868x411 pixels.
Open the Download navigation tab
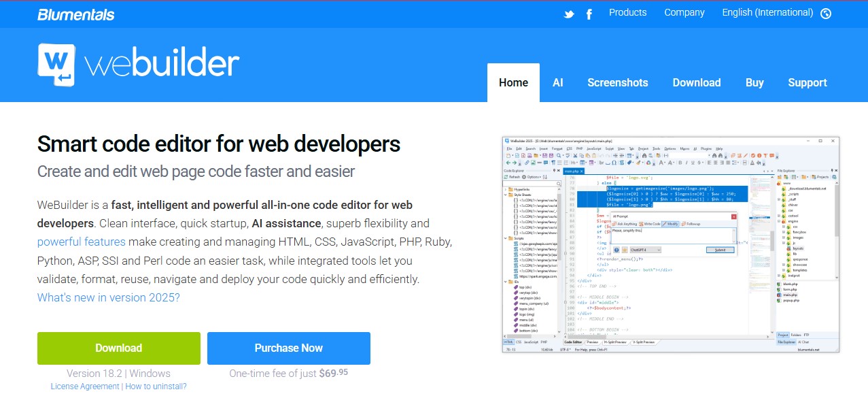click(697, 82)
